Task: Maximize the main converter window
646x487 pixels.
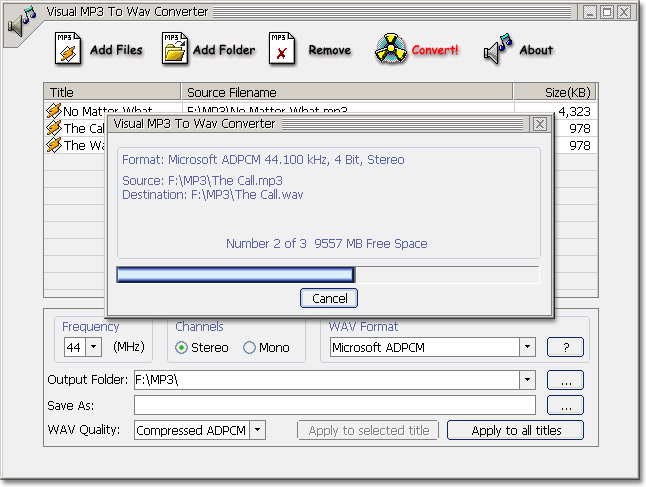Action: (606, 12)
